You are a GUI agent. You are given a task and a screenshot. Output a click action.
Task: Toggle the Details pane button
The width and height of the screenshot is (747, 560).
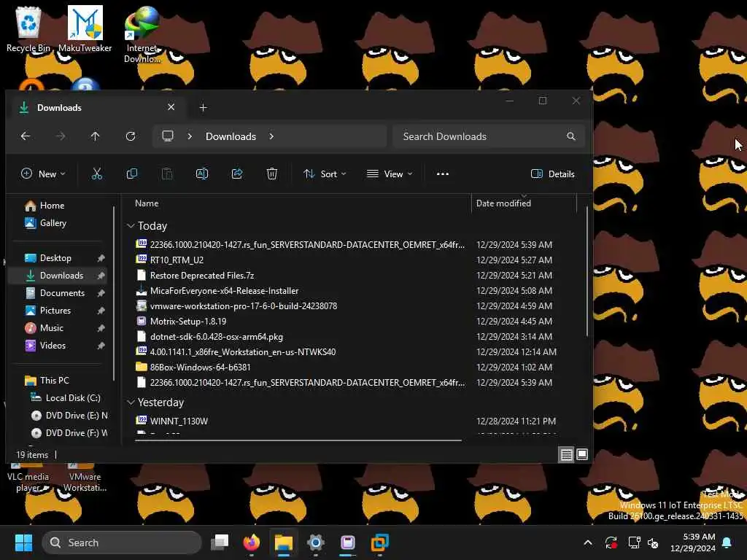click(553, 174)
